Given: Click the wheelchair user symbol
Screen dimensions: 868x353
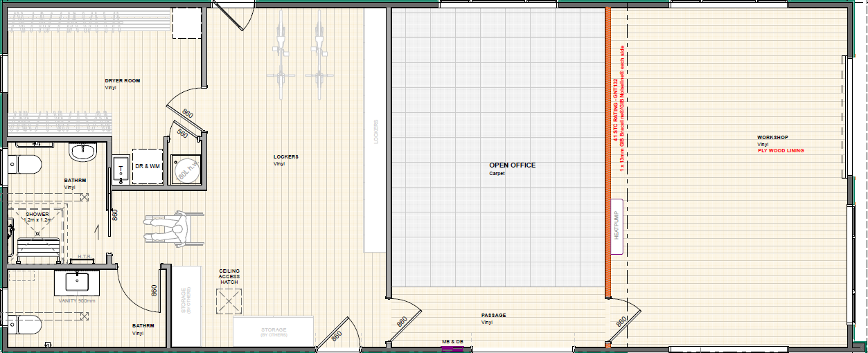Looking at the screenshot, I should [173, 228].
